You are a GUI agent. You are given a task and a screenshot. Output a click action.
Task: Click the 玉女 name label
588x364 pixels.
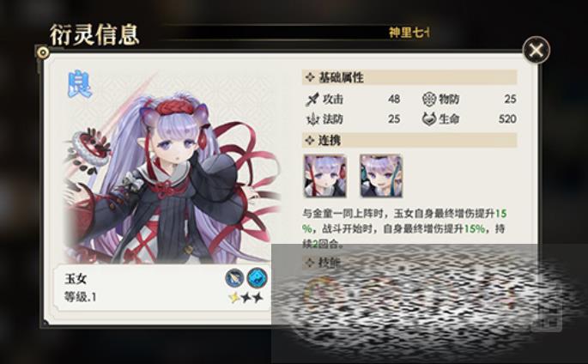pyautogui.click(x=76, y=279)
